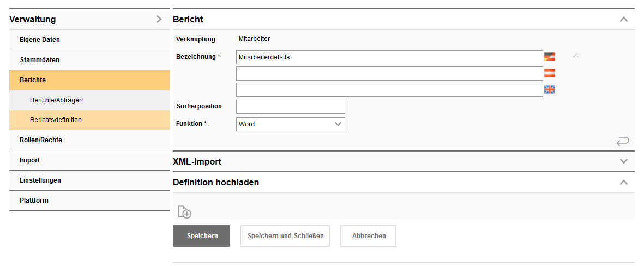Viewport: 644px width, 266px height.
Task: Click the collapse translations double-chevron icon
Action: 576,56
